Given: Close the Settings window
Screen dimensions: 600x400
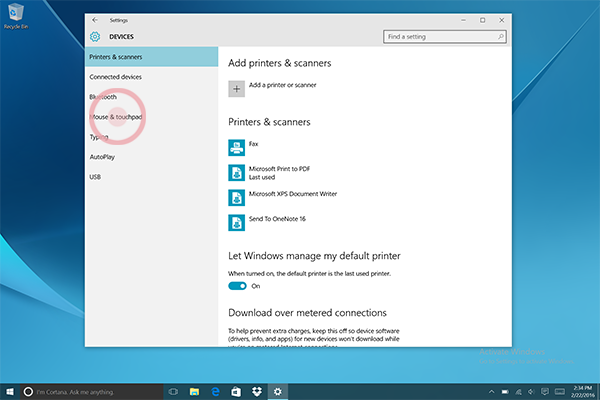Looking at the screenshot, I should pyautogui.click(x=502, y=20).
